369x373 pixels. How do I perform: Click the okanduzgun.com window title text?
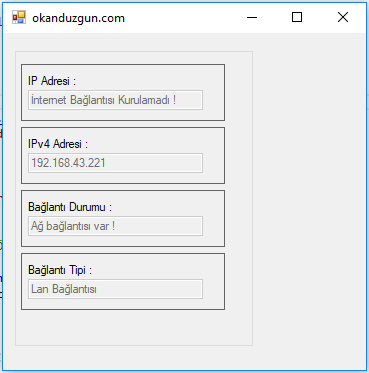pos(78,18)
